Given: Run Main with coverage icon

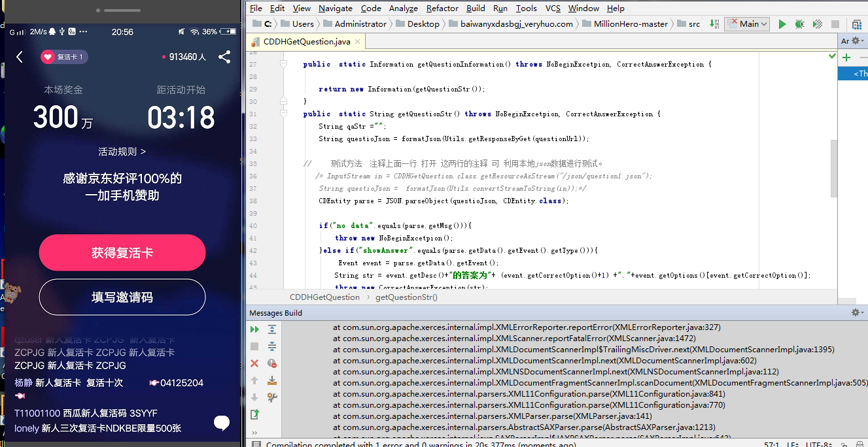Looking at the screenshot, I should [817, 24].
